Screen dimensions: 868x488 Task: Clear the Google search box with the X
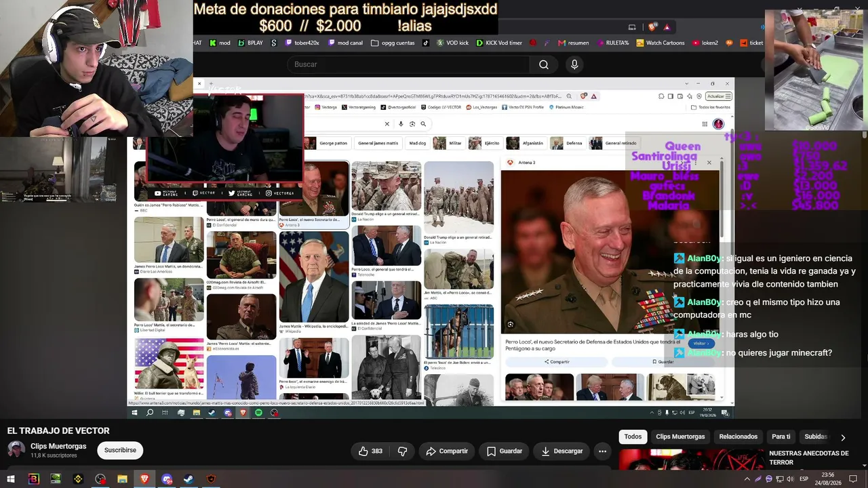coord(387,124)
